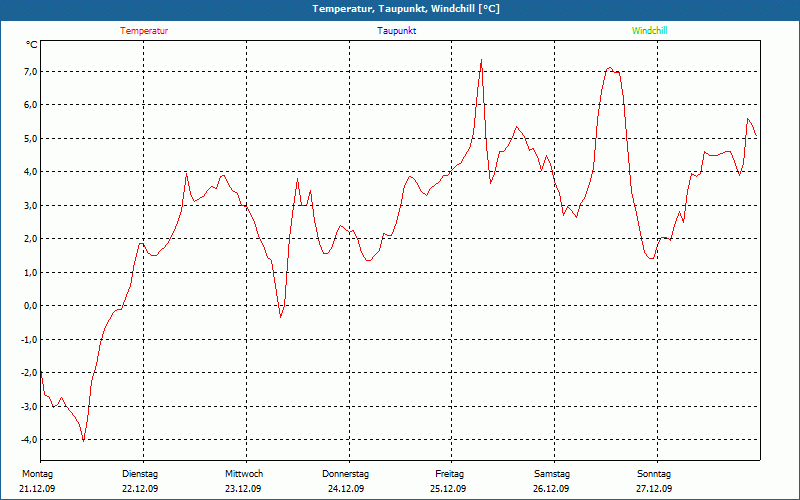
Task: Click the date 27.12.09
Action: [x=654, y=489]
